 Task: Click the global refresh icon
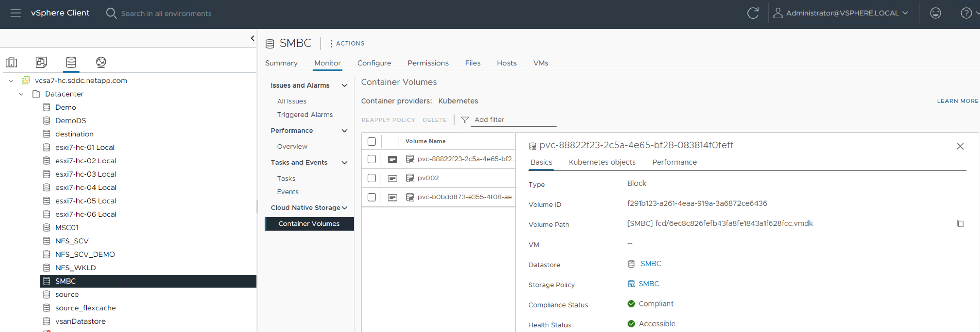[752, 13]
